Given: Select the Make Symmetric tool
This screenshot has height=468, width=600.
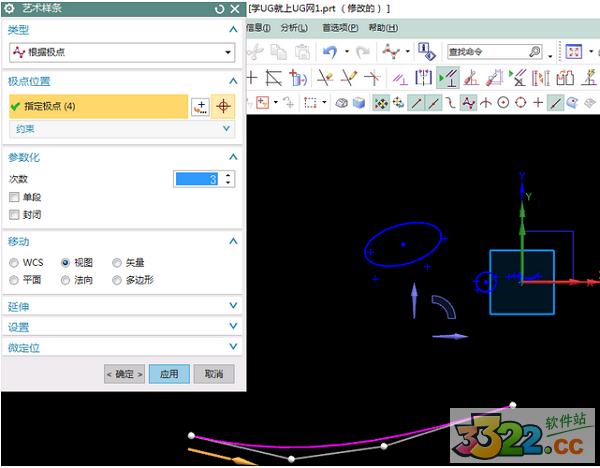Looking at the screenshot, I should tap(424, 78).
